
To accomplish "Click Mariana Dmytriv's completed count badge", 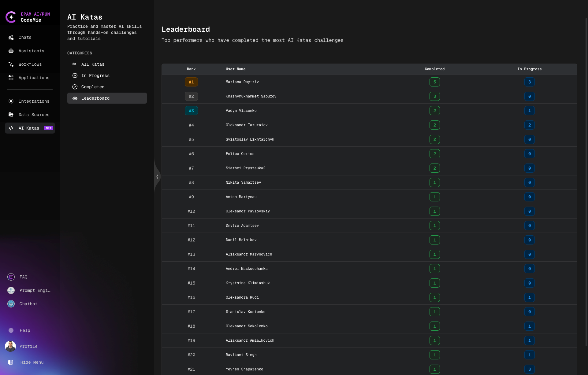I will 435,82.
